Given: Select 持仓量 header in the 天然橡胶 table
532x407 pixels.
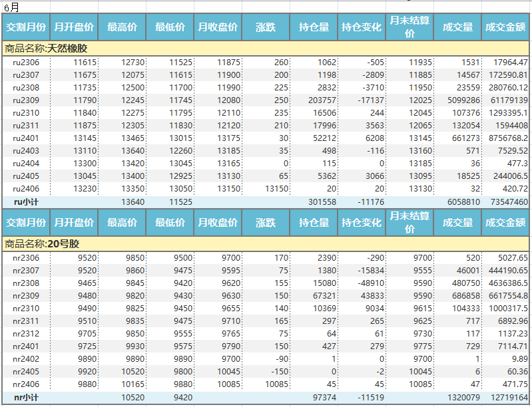Looking at the screenshot, I should (x=314, y=27).
